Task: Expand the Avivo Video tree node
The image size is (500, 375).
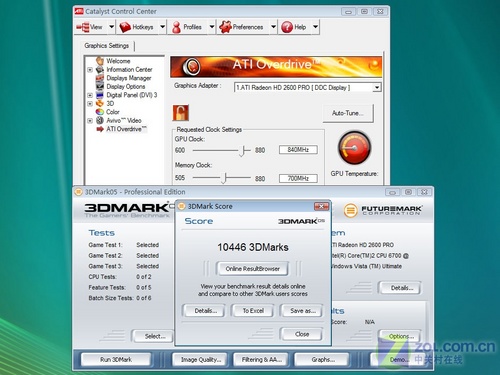Action: pyautogui.click(x=90, y=121)
